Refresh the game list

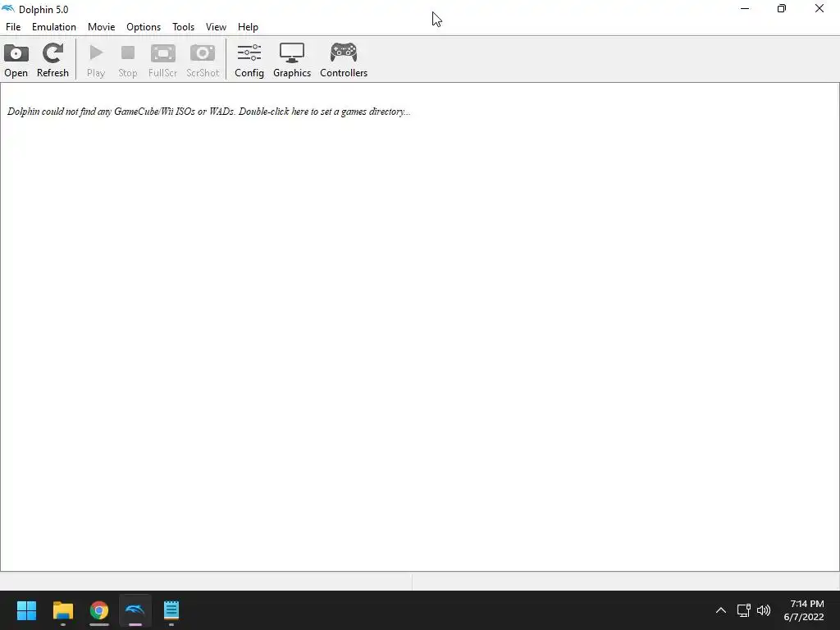(52, 60)
